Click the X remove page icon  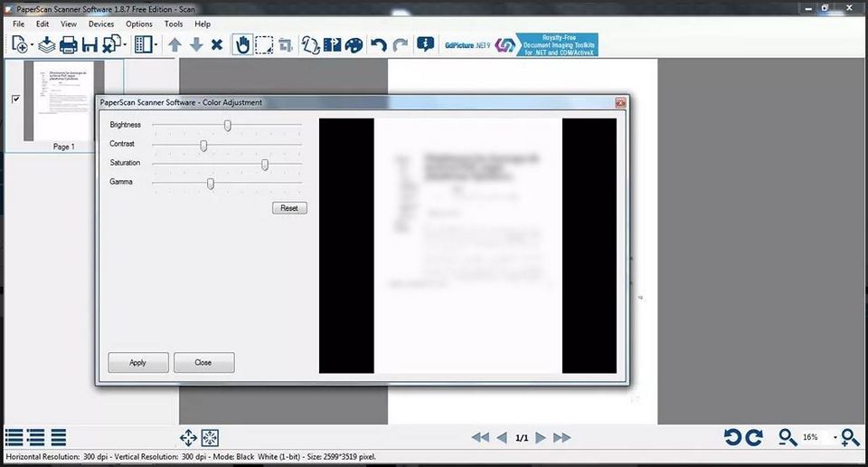[x=217, y=45]
